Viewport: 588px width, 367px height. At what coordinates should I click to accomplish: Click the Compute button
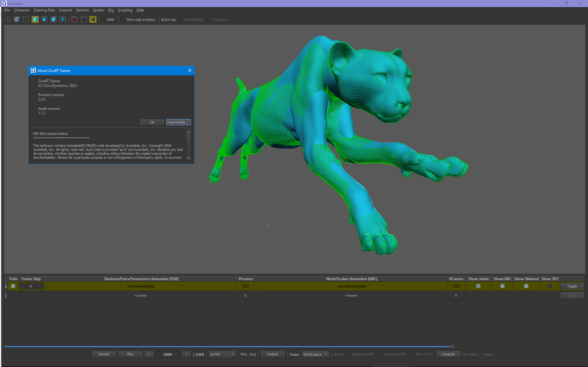(x=448, y=354)
